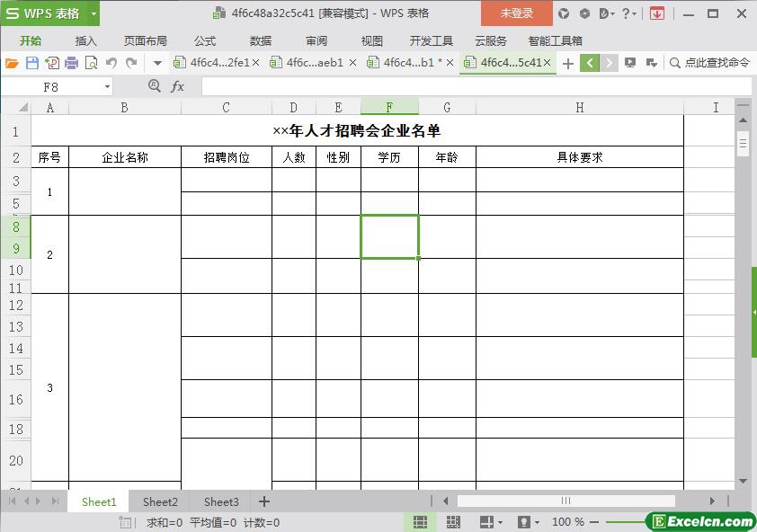Open the 视图 ribbon tab
757x532 pixels.
click(x=371, y=41)
